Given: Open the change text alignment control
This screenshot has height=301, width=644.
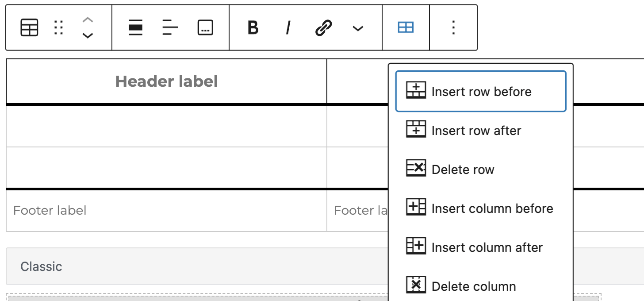Looking at the screenshot, I should pos(170,28).
